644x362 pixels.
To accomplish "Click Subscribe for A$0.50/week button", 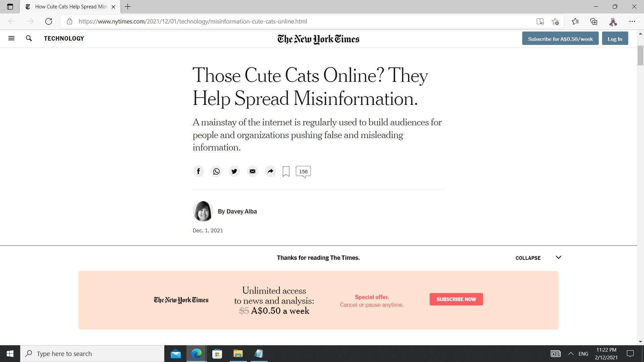I will [x=560, y=39].
